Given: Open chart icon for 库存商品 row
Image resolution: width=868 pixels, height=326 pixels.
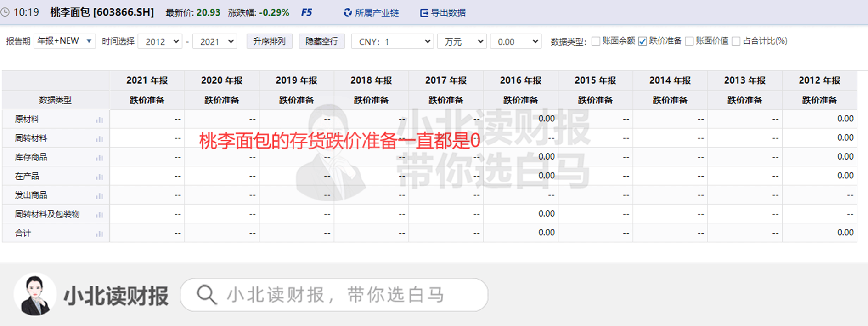Looking at the screenshot, I should click(99, 158).
